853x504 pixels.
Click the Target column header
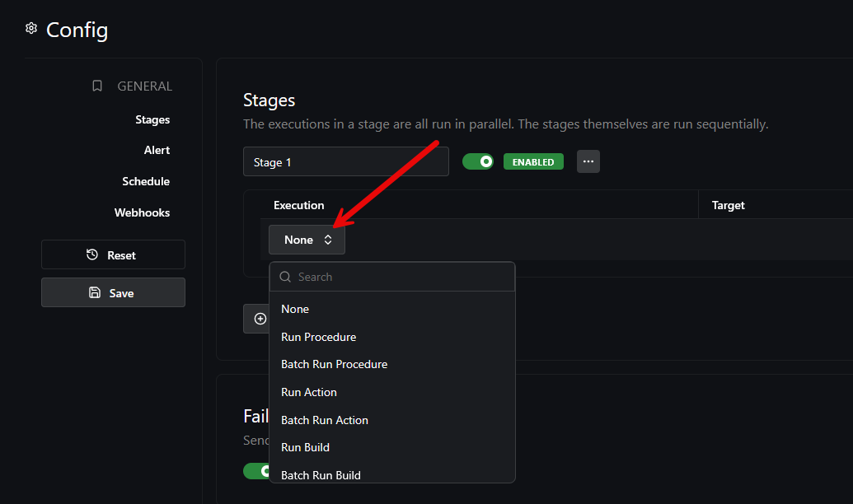[x=728, y=205]
